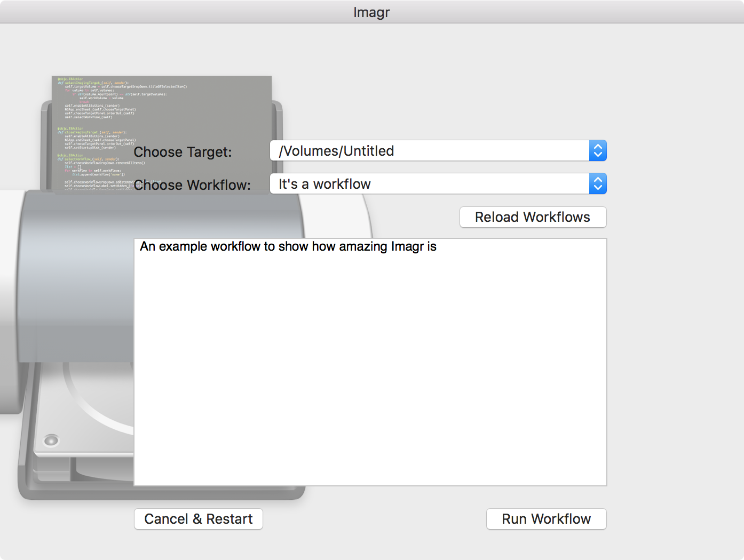Click the Cancel & Restart button
Screen dimensions: 744x560
click(199, 519)
